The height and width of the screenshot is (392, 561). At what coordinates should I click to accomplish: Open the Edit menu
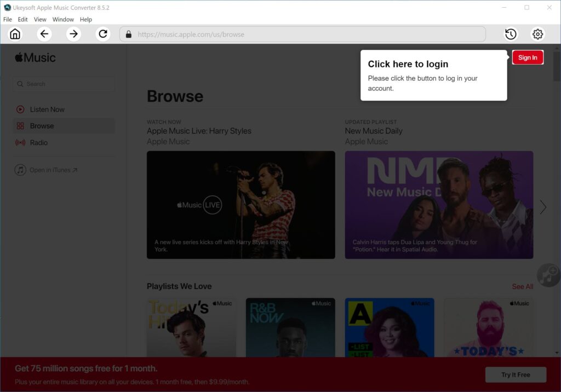click(x=22, y=19)
